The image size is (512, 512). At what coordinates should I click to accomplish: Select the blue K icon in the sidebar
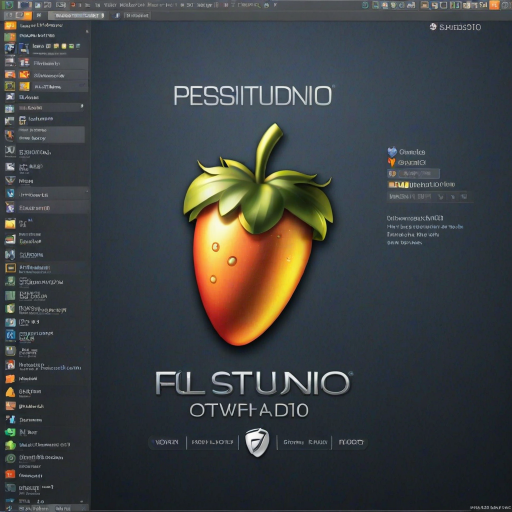pos(10,335)
